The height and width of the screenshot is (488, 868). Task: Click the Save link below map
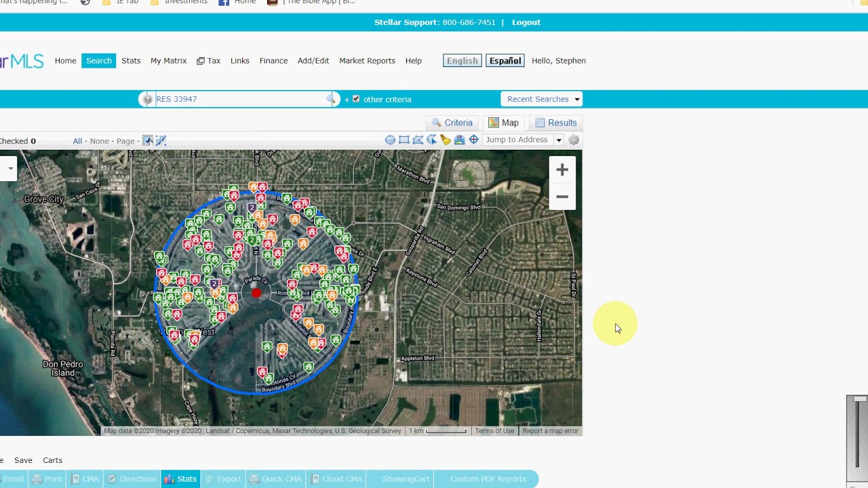click(23, 460)
